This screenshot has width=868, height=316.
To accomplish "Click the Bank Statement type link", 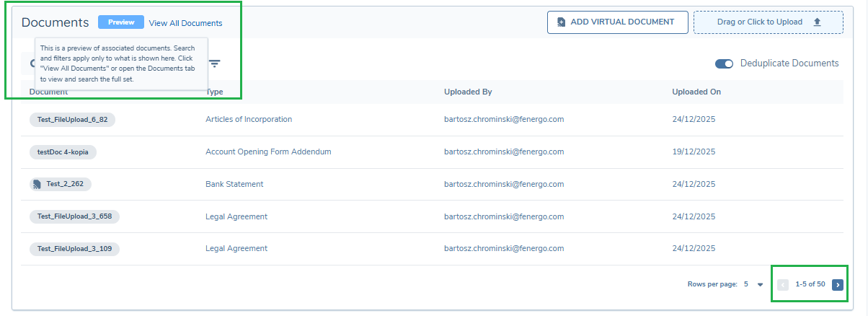I will pos(234,185).
